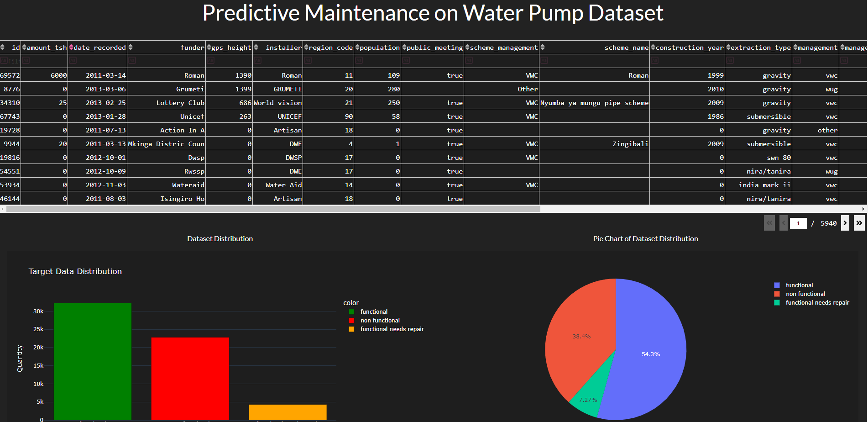
Task: Sort the funder column
Action: coord(131,47)
